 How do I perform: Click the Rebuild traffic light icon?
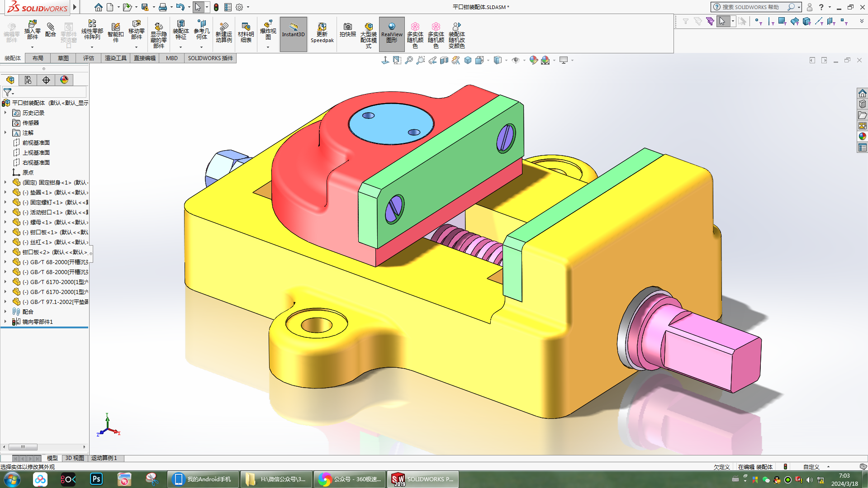click(x=216, y=7)
